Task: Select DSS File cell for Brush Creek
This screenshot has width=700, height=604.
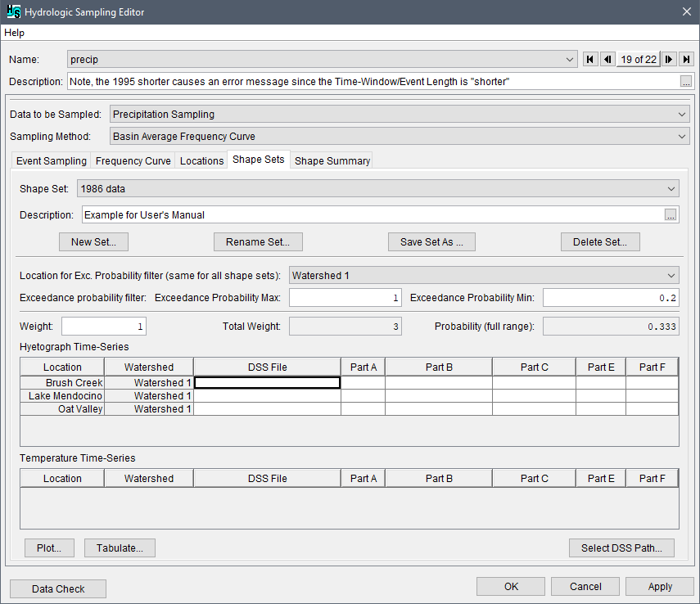Action: coord(268,382)
